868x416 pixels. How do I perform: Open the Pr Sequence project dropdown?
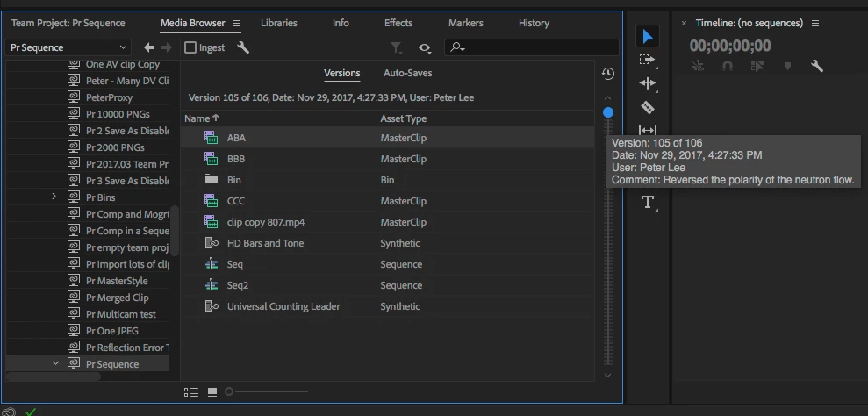point(68,47)
